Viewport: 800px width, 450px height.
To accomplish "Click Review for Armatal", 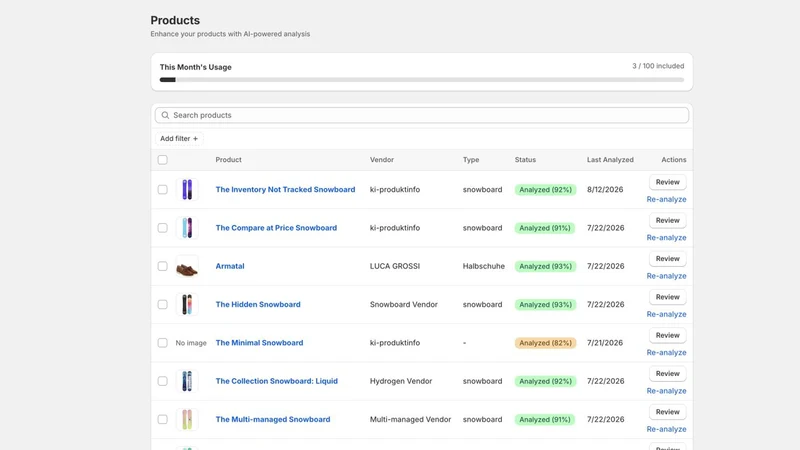I will (667, 259).
